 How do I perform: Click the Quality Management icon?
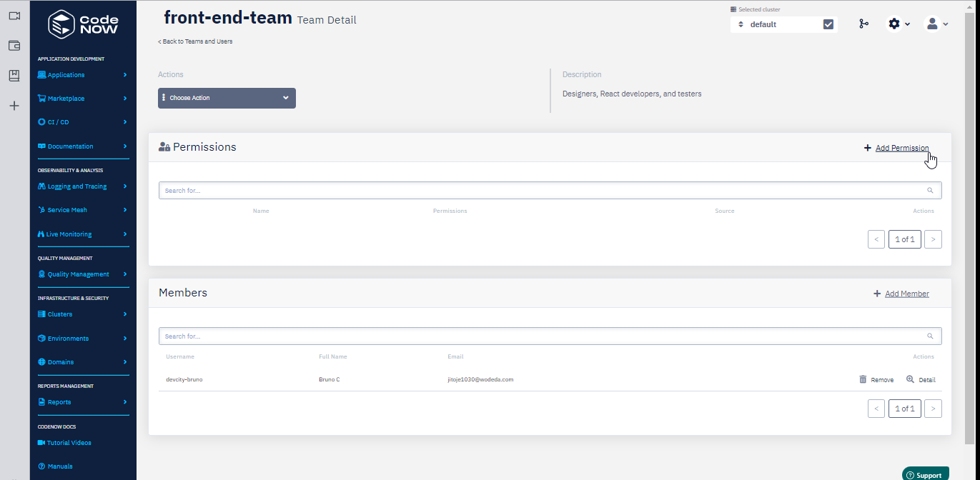41,274
